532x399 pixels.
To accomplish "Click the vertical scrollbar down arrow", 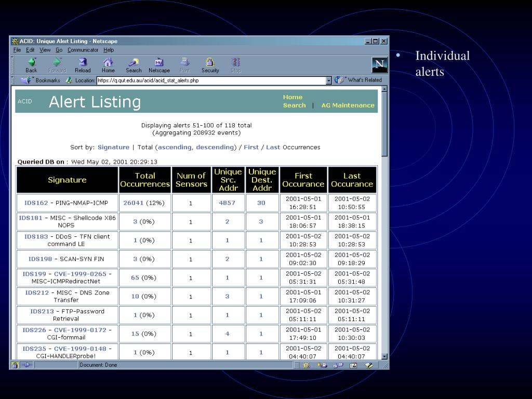I will tap(384, 356).
